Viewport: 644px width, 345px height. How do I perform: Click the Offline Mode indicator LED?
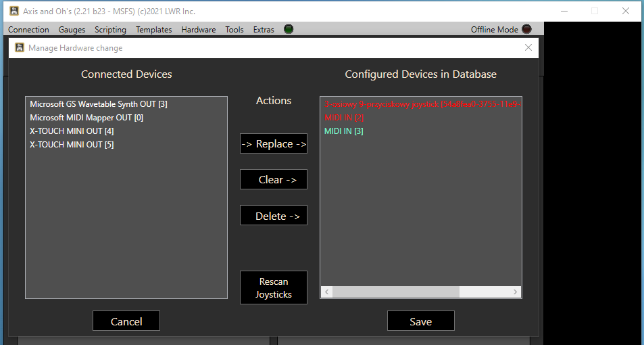(526, 29)
